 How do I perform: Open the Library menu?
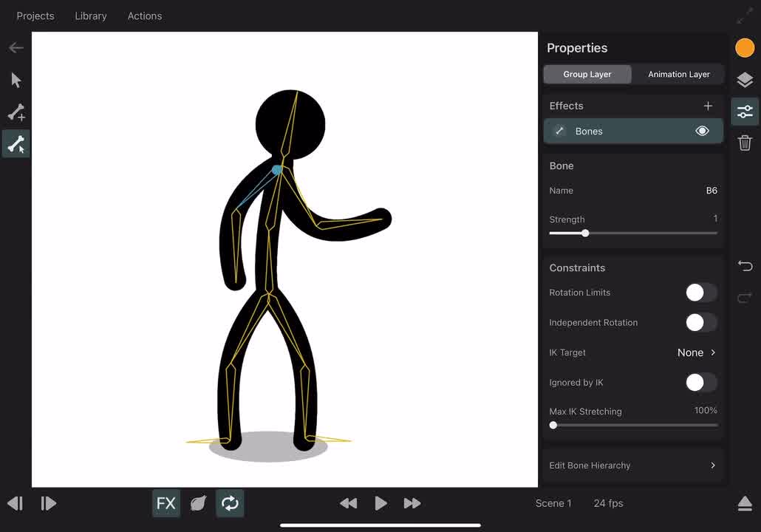91,16
